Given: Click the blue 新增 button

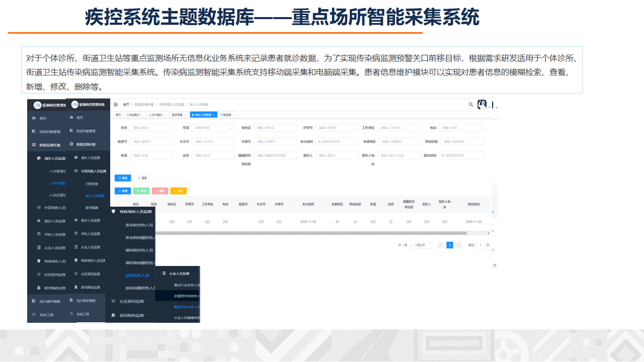Looking at the screenshot, I should (123, 191).
